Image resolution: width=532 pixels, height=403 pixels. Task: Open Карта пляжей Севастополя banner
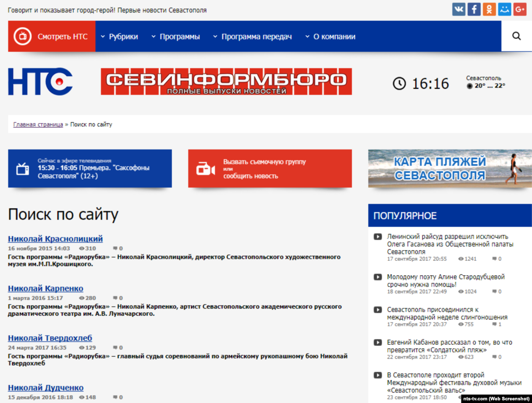point(450,169)
